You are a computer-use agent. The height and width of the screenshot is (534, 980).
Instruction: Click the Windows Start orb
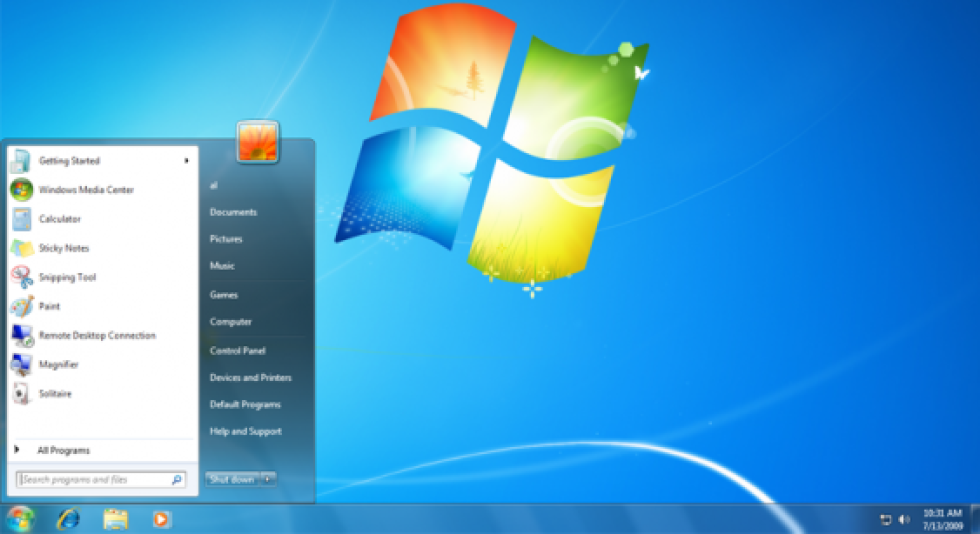tap(21, 519)
